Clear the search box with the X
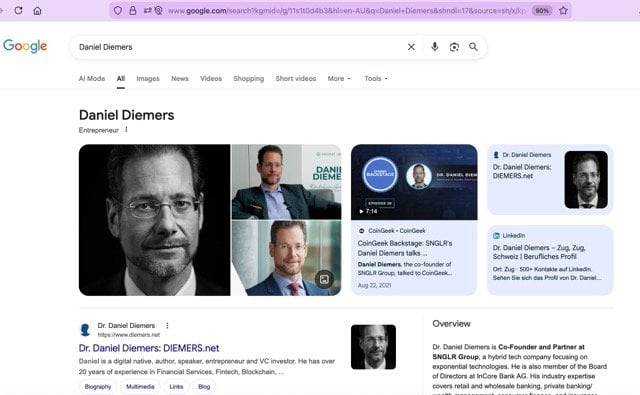The width and height of the screenshot is (640, 395). 411,47
